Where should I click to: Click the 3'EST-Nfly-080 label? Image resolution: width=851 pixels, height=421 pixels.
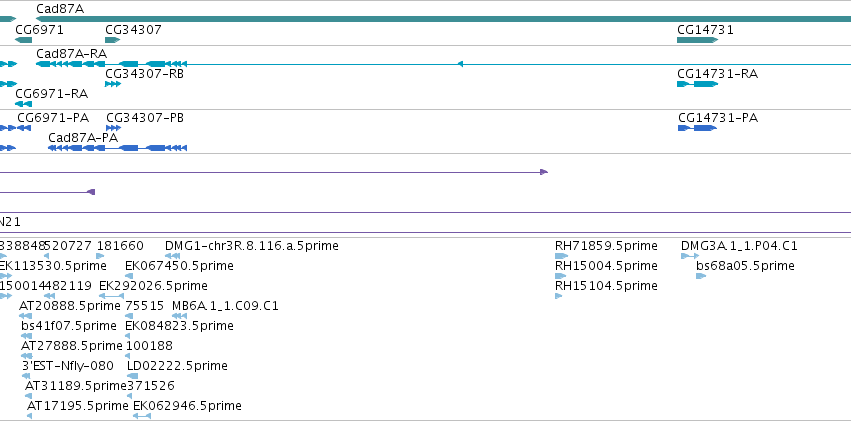(68, 366)
